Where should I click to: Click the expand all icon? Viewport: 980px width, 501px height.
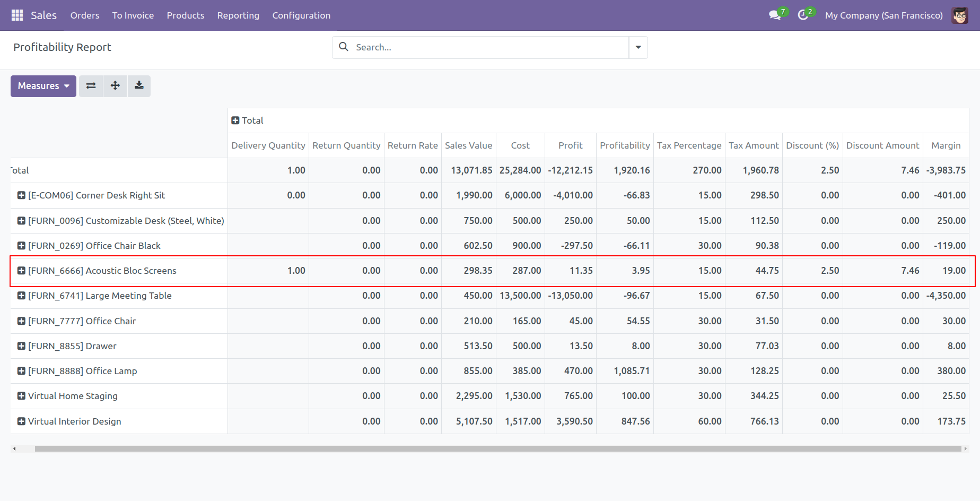(x=115, y=86)
